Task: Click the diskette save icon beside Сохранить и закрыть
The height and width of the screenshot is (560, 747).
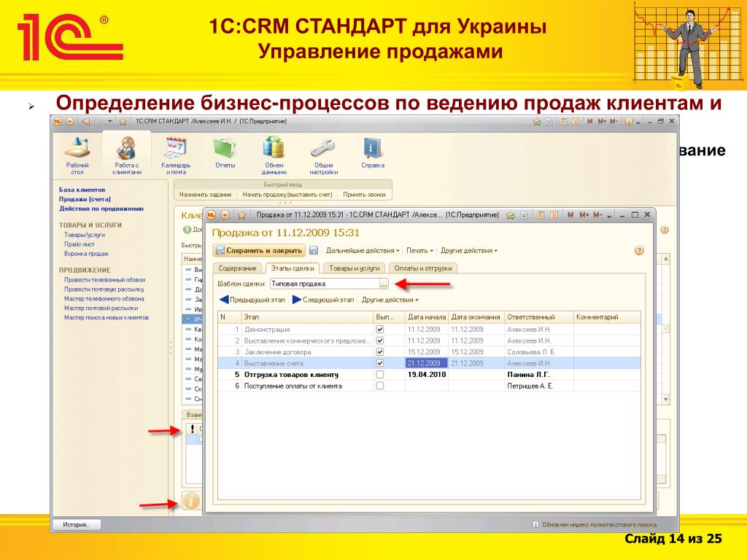Action: pyautogui.click(x=314, y=251)
